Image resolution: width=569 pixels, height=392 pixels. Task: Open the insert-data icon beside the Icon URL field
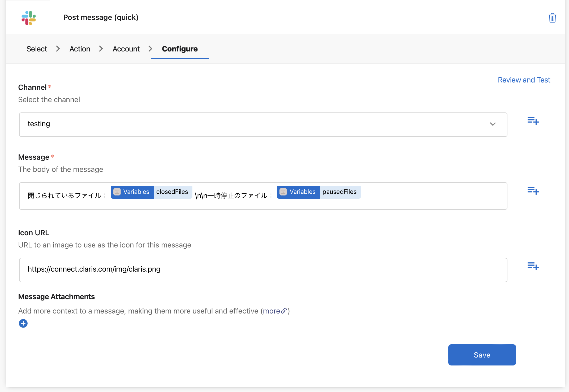(533, 266)
